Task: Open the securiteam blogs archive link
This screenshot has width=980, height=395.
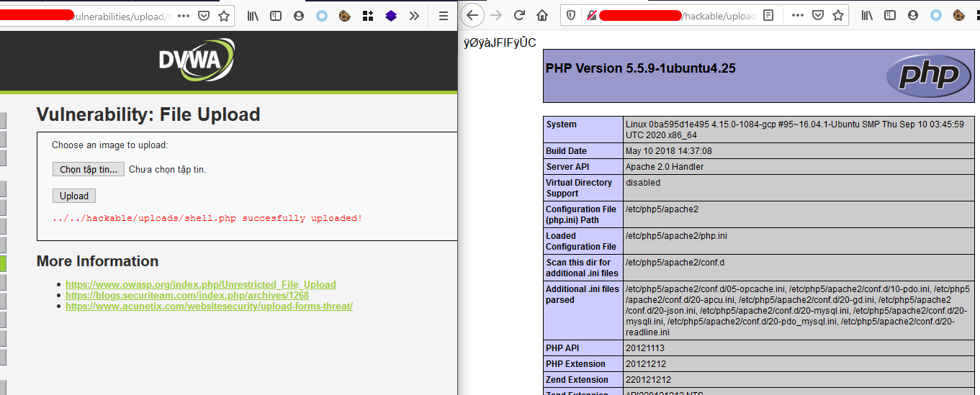Action: (187, 295)
